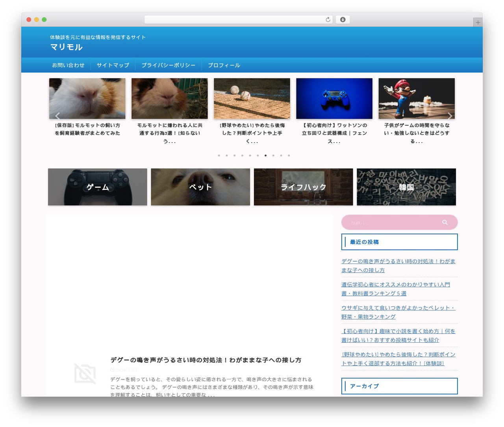Screen dimensions: 504x427
Task: Click carousel caption 子供がゲームの時間を守らない
Action: (417, 133)
